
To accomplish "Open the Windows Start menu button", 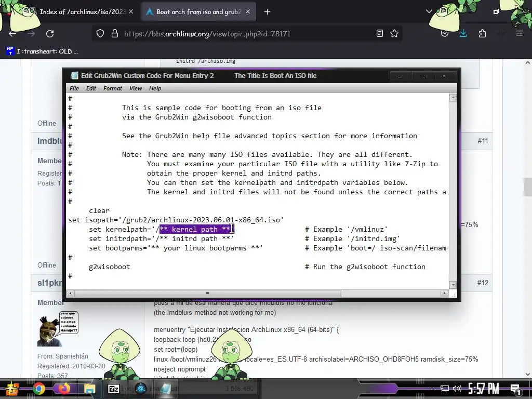I will pyautogui.click(x=12, y=389).
